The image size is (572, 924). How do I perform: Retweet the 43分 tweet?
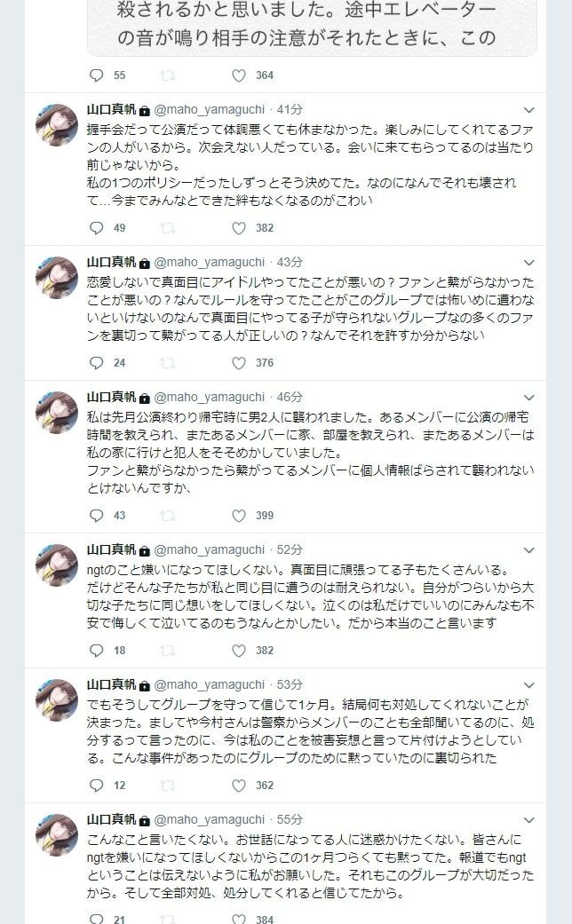(168, 363)
